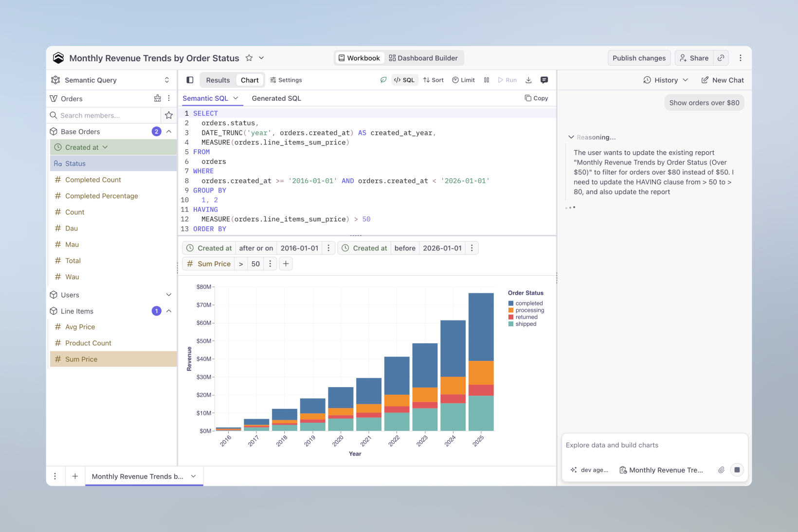Open the title dropdown chevron
Screen dimensions: 798x532
point(261,58)
